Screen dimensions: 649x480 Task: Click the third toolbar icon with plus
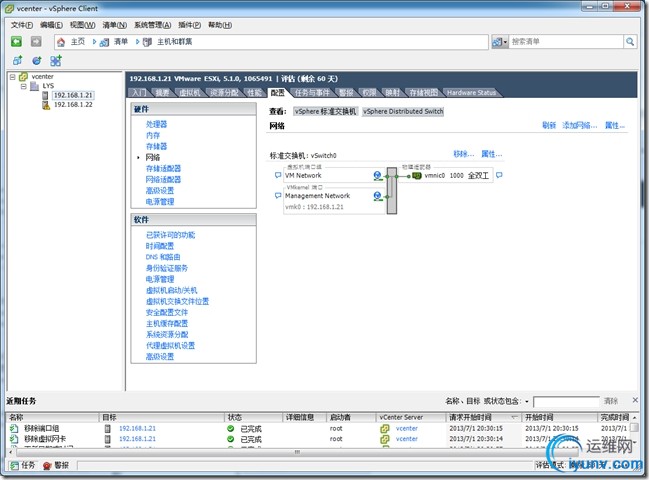click(55, 61)
